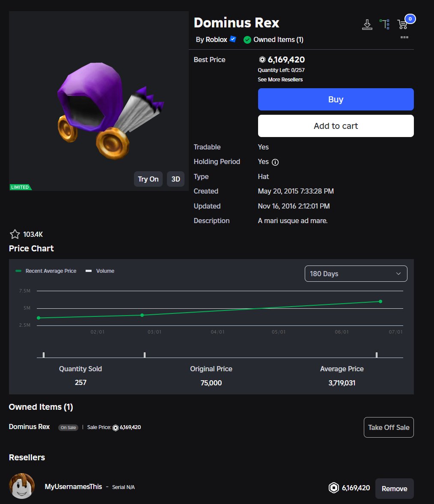Screen dimensions: 434x504
Task: Click the Dominus Rex title heading
Action: [x=236, y=23]
